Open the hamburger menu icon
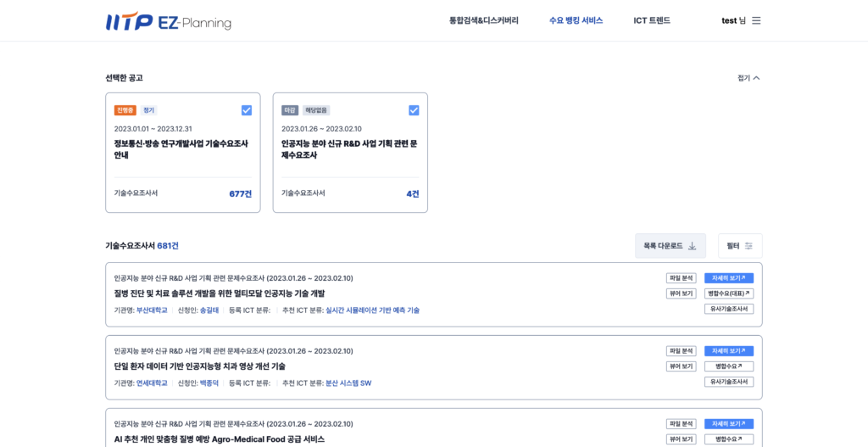 (x=756, y=20)
